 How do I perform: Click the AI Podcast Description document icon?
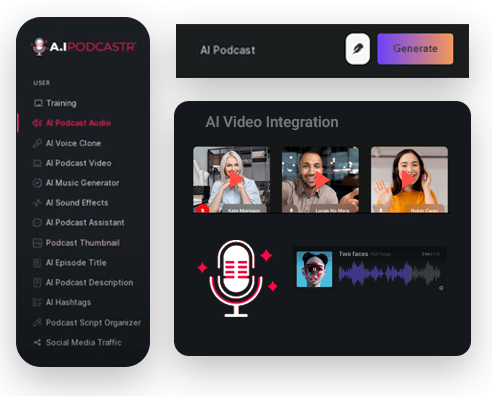[x=37, y=283]
